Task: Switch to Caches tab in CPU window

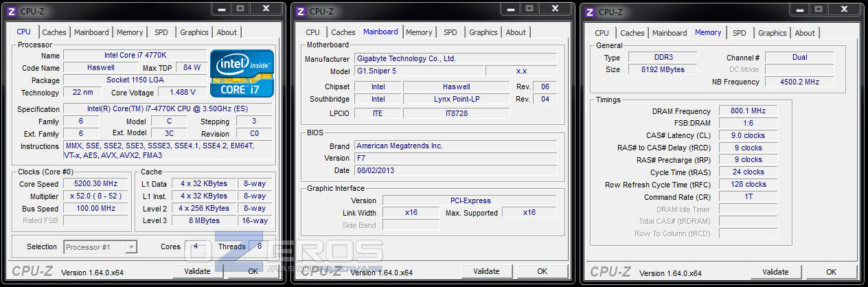Action: tap(54, 32)
